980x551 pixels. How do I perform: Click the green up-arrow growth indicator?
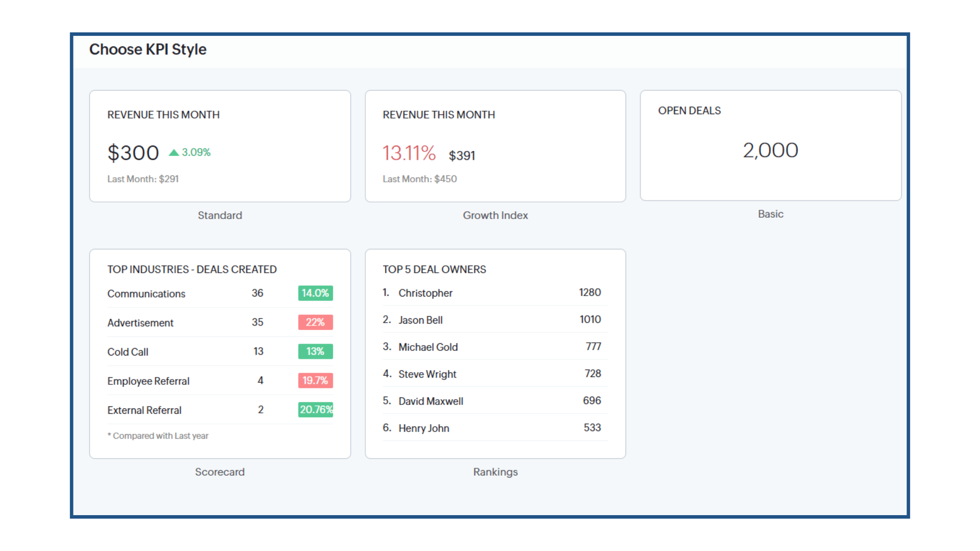coord(174,152)
